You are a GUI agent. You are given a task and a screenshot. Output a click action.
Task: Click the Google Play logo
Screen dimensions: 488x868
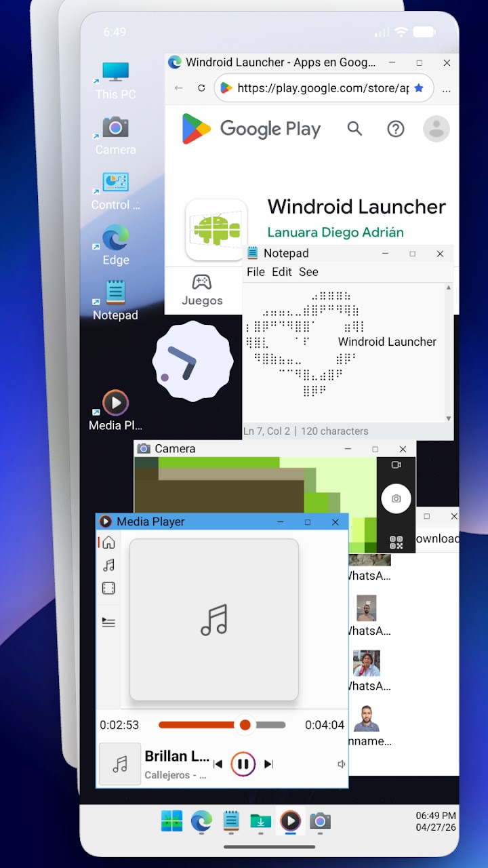coord(251,129)
